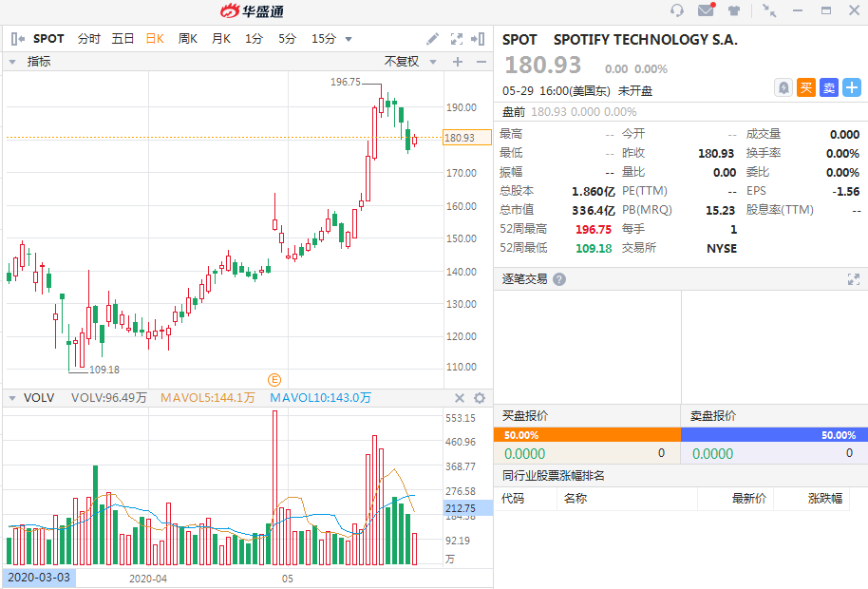Select the 日K chart tab
The width and height of the screenshot is (868, 589).
(x=155, y=39)
